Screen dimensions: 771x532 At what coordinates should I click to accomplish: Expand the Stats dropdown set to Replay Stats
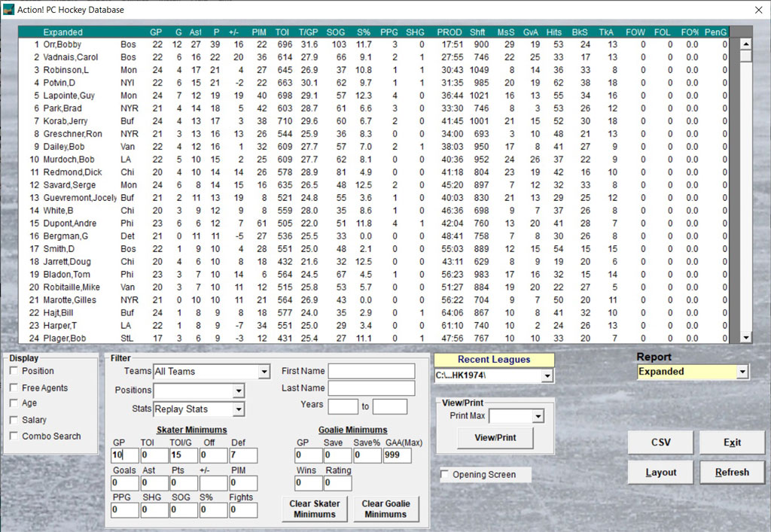coord(238,409)
